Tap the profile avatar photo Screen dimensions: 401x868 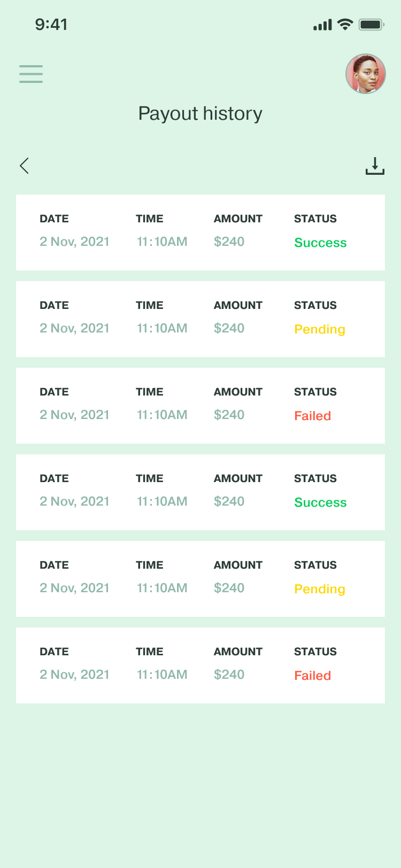[366, 74]
